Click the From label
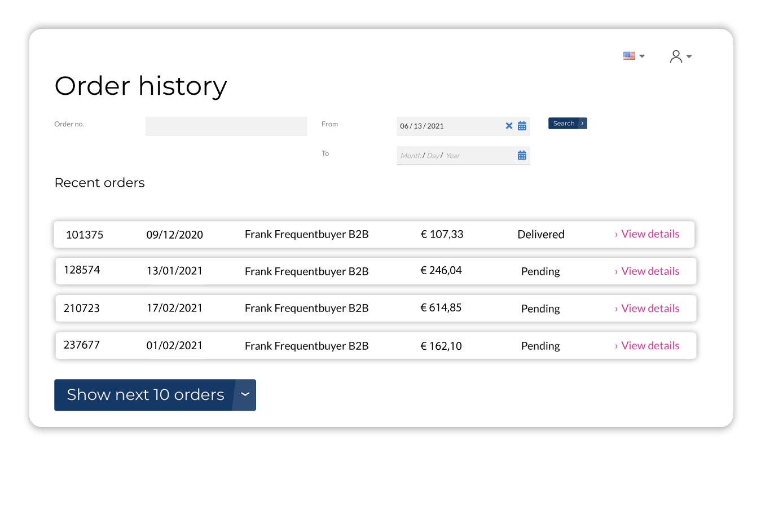Viewport: 761px width, 532px height. [x=330, y=124]
